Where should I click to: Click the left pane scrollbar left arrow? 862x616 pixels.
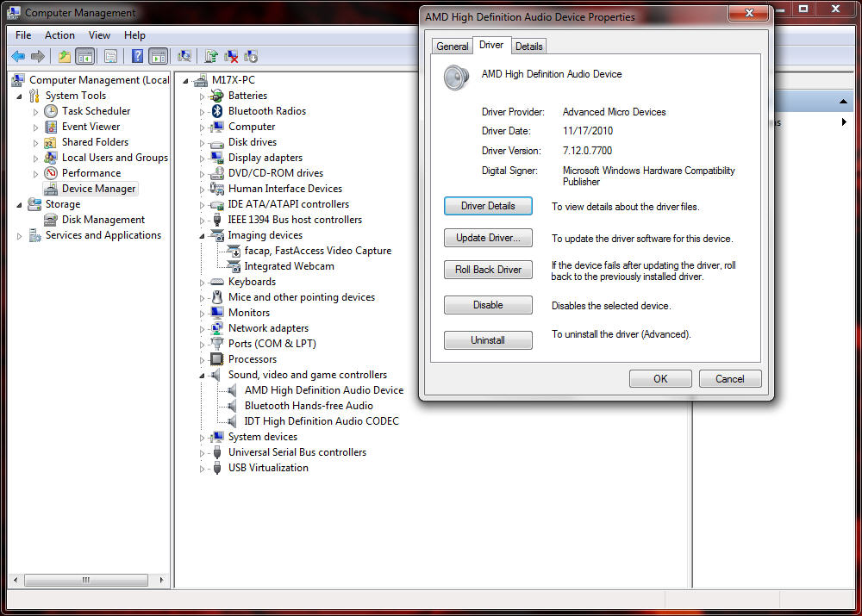click(x=16, y=580)
